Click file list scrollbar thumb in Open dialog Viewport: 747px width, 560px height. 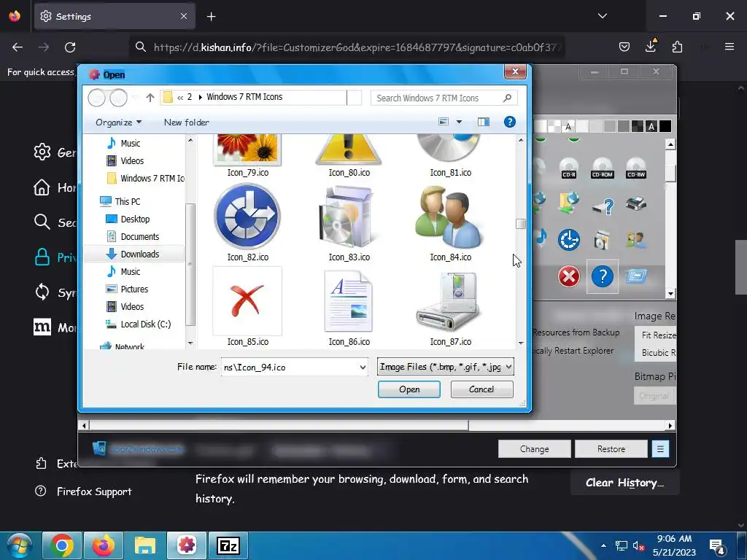point(521,223)
